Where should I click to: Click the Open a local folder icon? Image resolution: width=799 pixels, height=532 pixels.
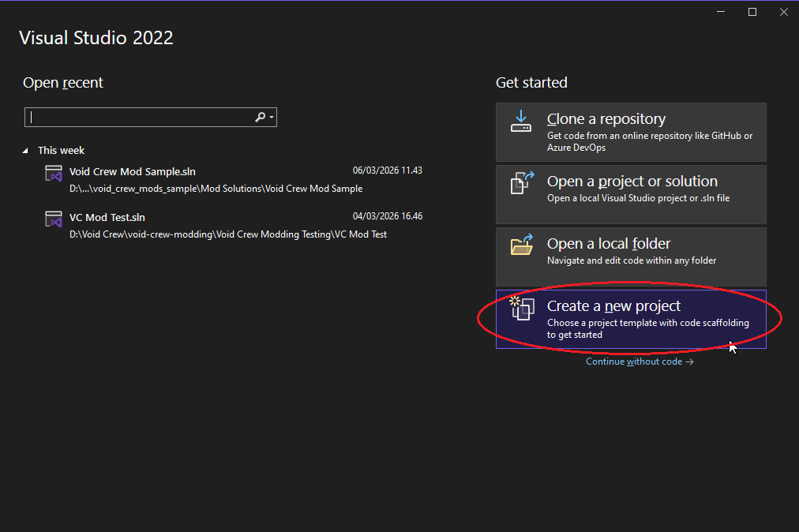tap(522, 246)
